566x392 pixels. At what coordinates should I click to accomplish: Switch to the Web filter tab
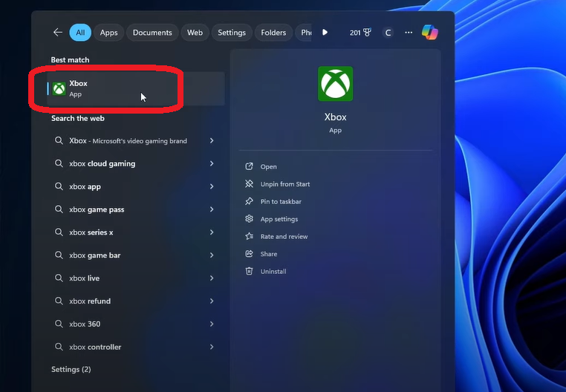point(195,33)
